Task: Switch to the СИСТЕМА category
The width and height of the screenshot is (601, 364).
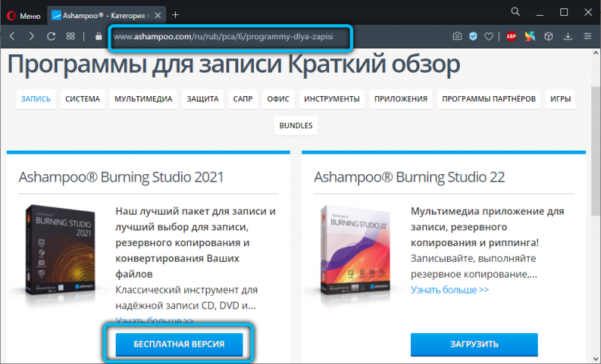Action: tap(83, 99)
